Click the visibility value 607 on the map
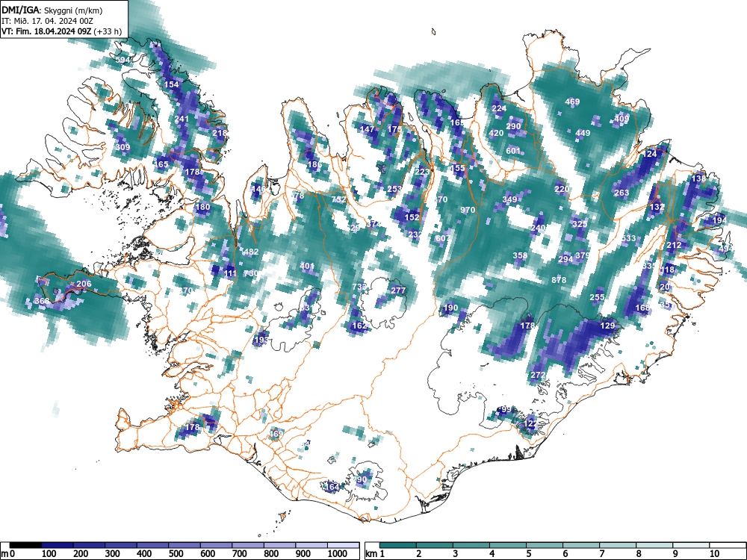747x560 pixels. pos(442,238)
